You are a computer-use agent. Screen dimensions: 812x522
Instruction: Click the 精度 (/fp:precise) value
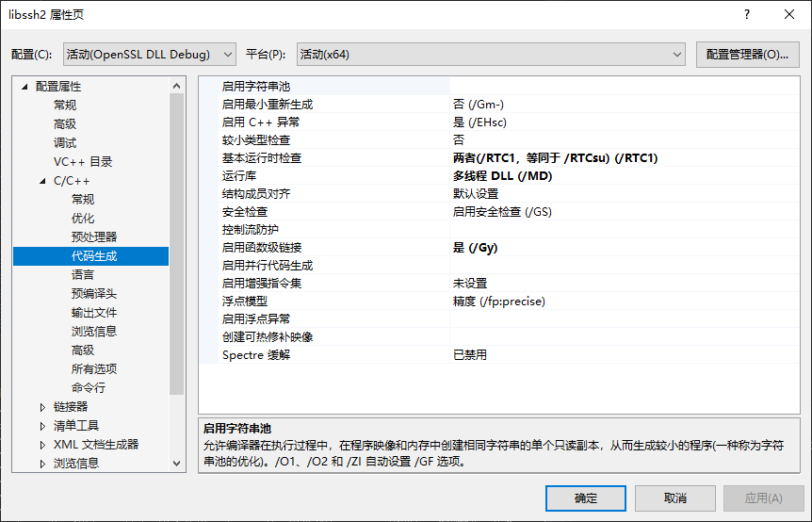[x=498, y=302]
